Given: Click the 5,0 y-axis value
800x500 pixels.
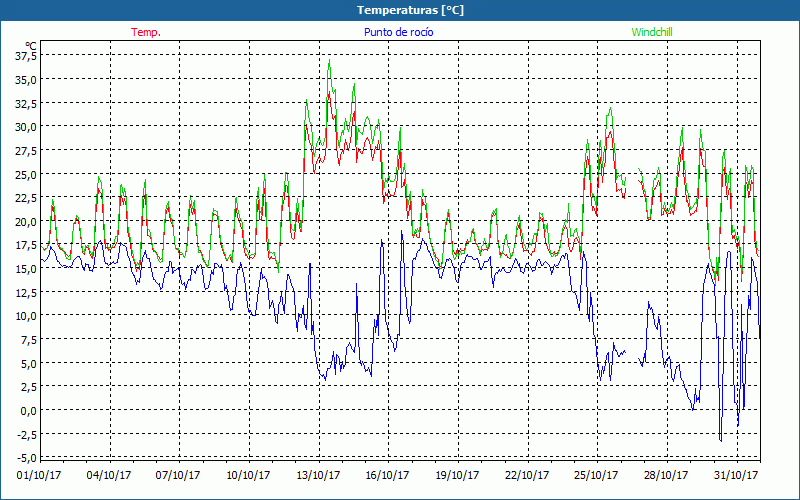Looking at the screenshot, I should click(28, 363).
